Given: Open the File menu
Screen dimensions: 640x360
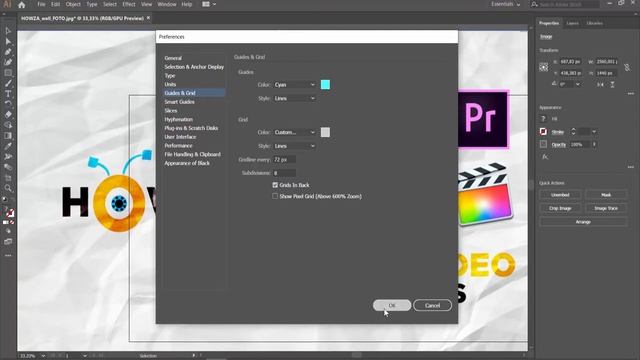Looking at the screenshot, I should coord(41,4).
